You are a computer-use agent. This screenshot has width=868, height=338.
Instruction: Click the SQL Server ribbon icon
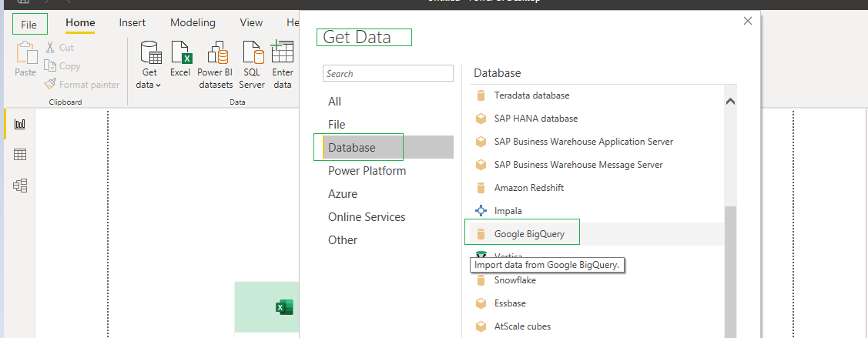[252, 65]
